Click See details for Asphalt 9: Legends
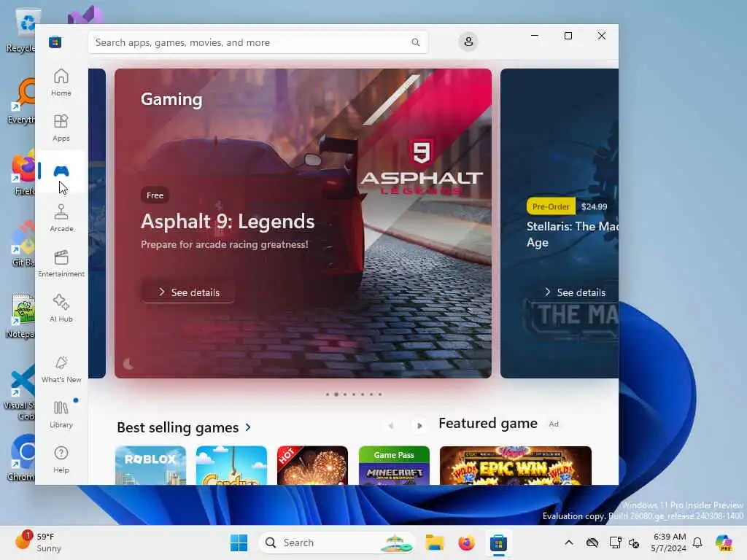 (x=188, y=292)
